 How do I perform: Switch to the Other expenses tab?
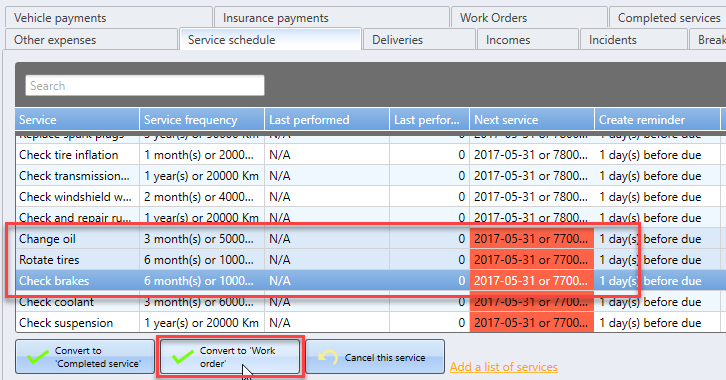[91, 39]
